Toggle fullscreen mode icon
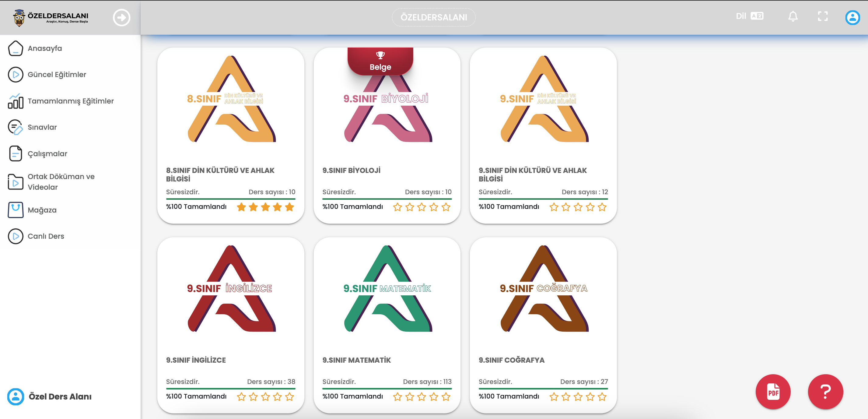The height and width of the screenshot is (419, 868). point(823,16)
